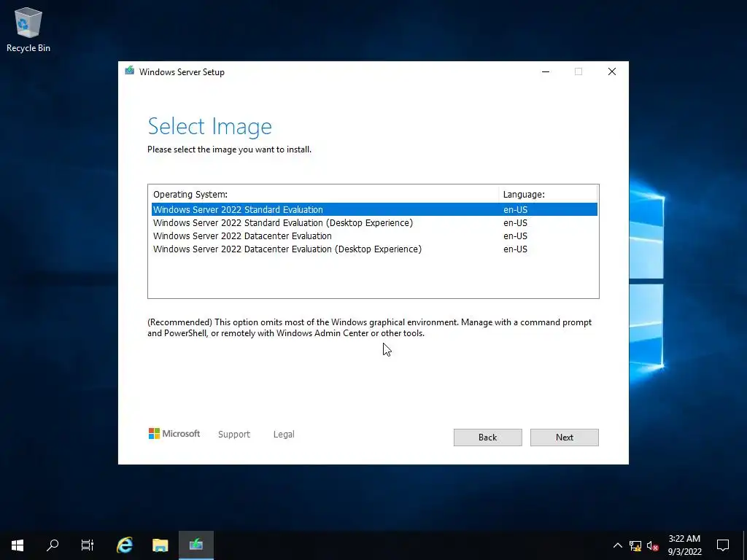This screenshot has height=560, width=747.
Task: Click the Microsoft logo in setup
Action: pos(174,434)
